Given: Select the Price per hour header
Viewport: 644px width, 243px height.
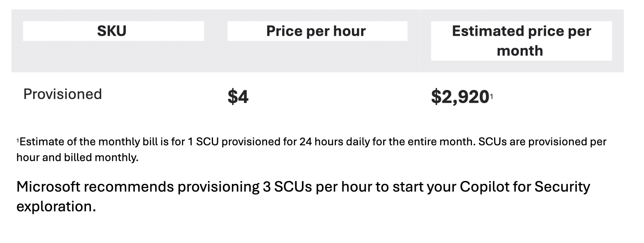Looking at the screenshot, I should 316,31.
